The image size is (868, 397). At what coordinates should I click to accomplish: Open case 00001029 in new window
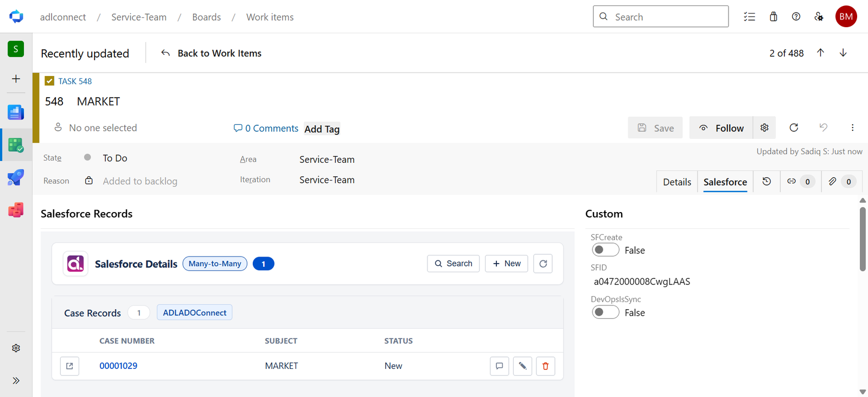click(x=69, y=366)
